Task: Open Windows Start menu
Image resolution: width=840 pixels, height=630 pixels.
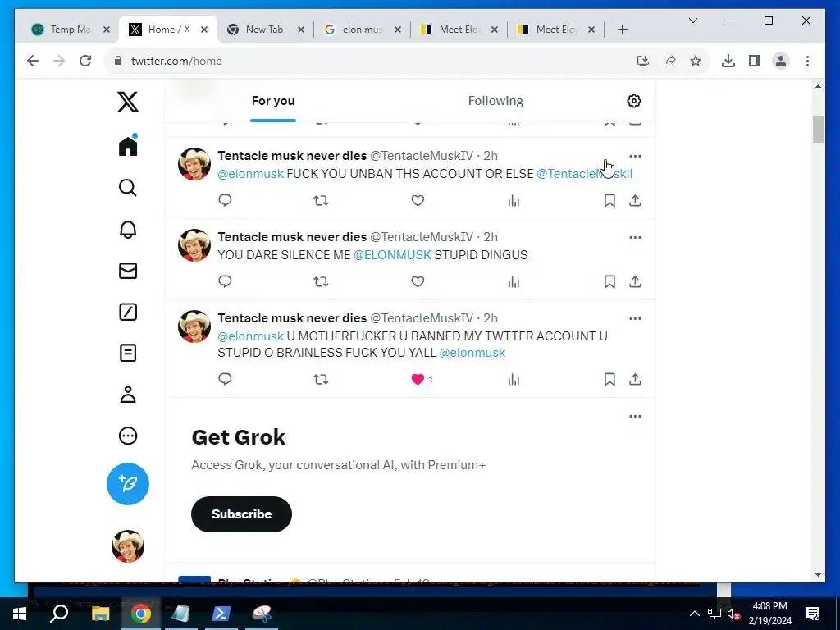Action: coord(20,614)
